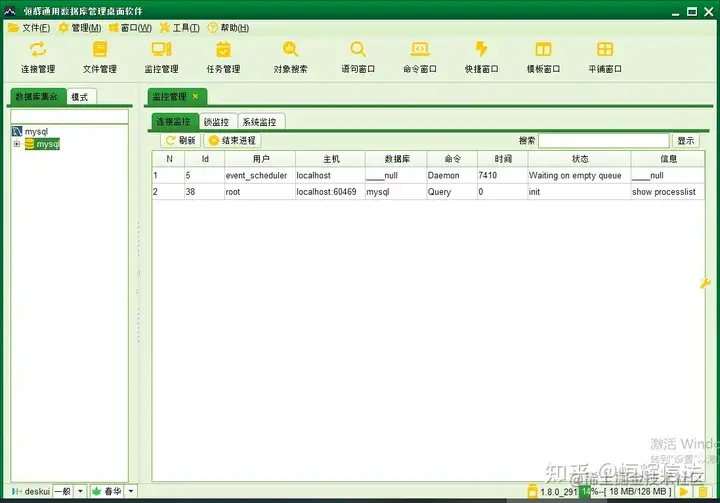Image resolution: width=720 pixels, height=503 pixels.
Task: Click the 搜索 search input field
Action: [x=603, y=141]
